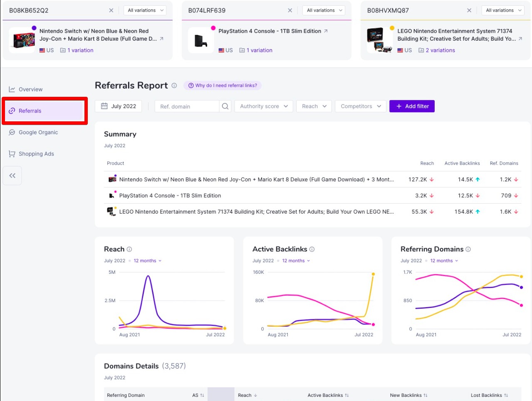Screen dimensions: 532x401
Task: Sort table by New Backlinks column
Action: click(x=408, y=395)
